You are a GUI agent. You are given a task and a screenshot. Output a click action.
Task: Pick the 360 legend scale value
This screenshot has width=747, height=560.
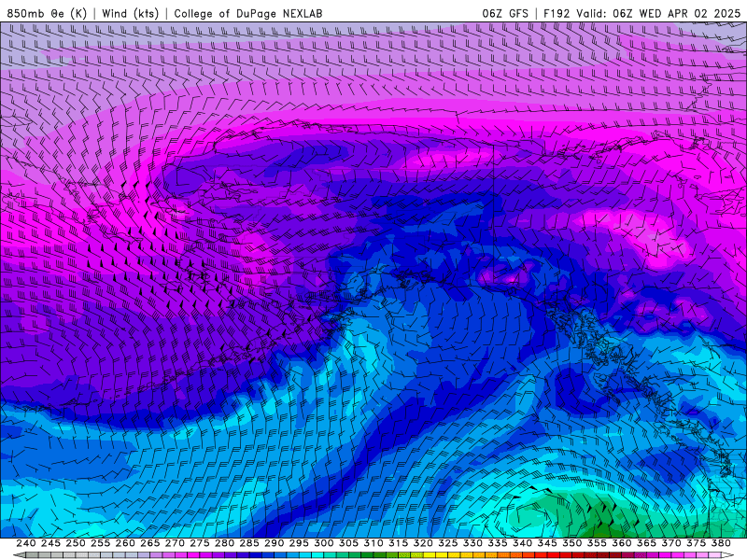(621, 543)
